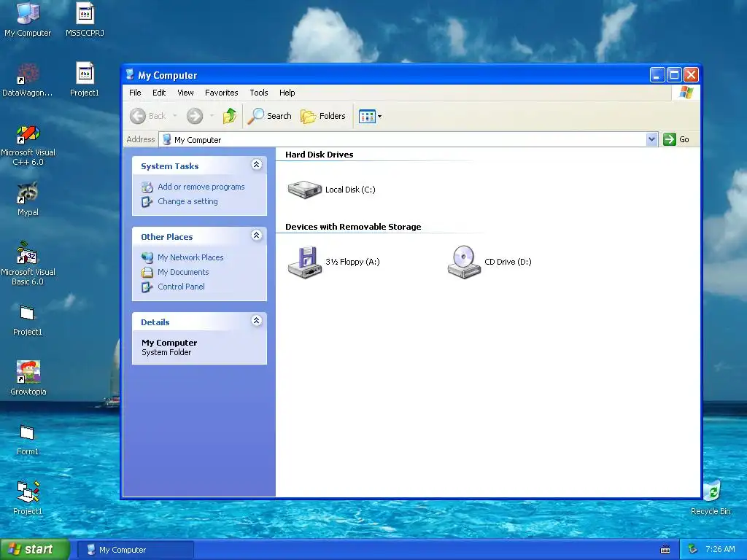Click the My Computer taskbar button
The image size is (747, 560).
pyautogui.click(x=135, y=550)
